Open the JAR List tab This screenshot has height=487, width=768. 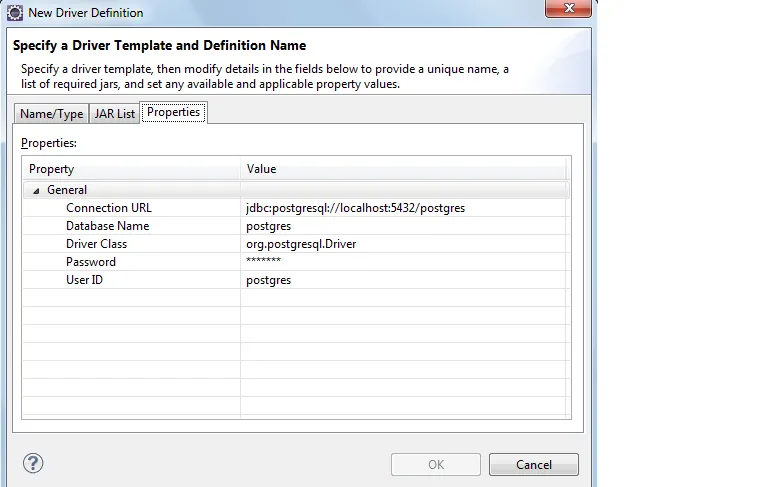point(114,114)
